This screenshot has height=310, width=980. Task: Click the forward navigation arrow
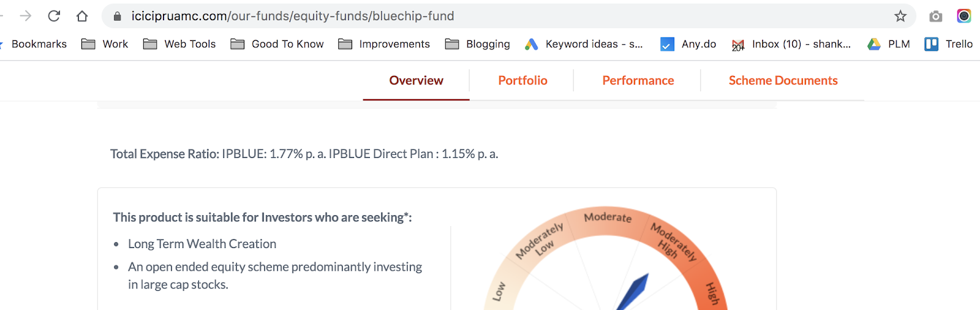point(26,16)
